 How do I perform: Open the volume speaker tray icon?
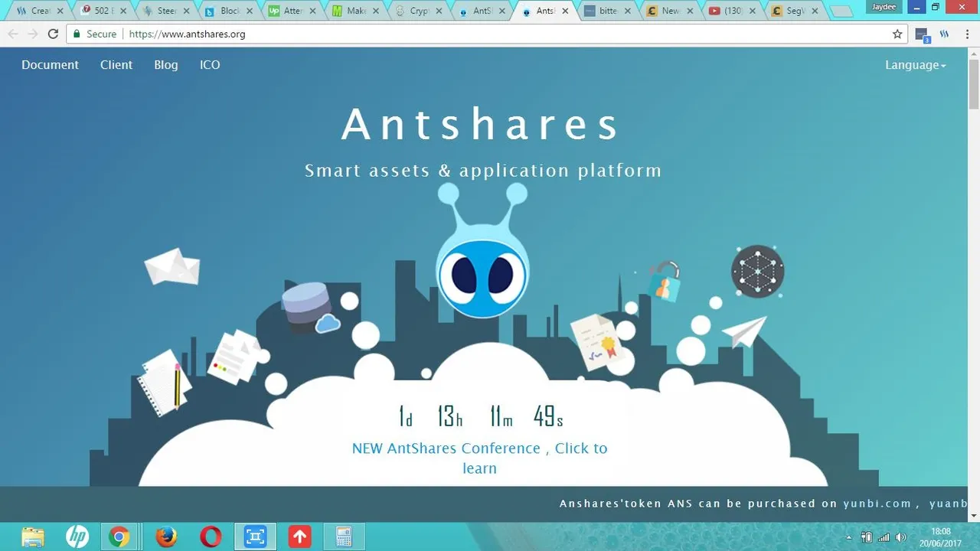tap(900, 537)
